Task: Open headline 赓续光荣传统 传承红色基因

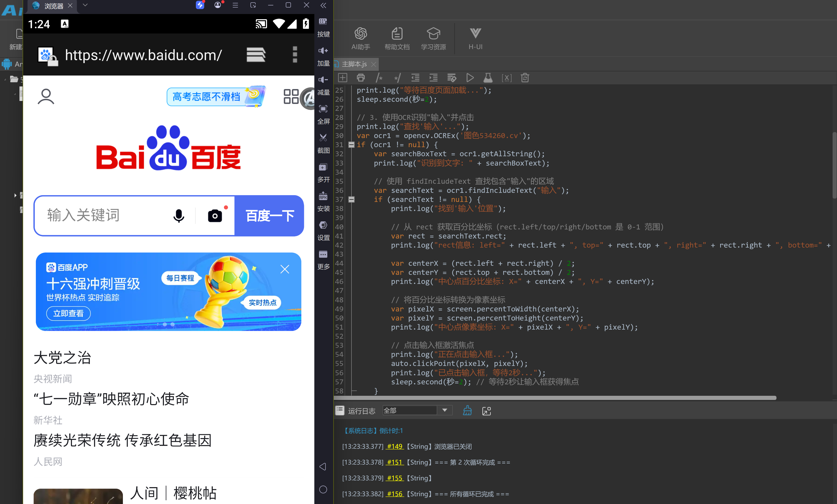Action: (x=122, y=440)
